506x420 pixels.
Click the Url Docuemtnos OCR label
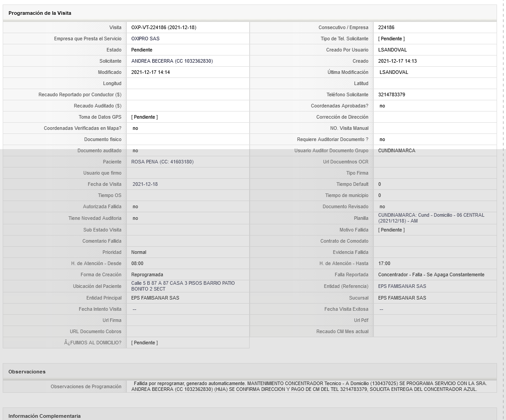346,162
